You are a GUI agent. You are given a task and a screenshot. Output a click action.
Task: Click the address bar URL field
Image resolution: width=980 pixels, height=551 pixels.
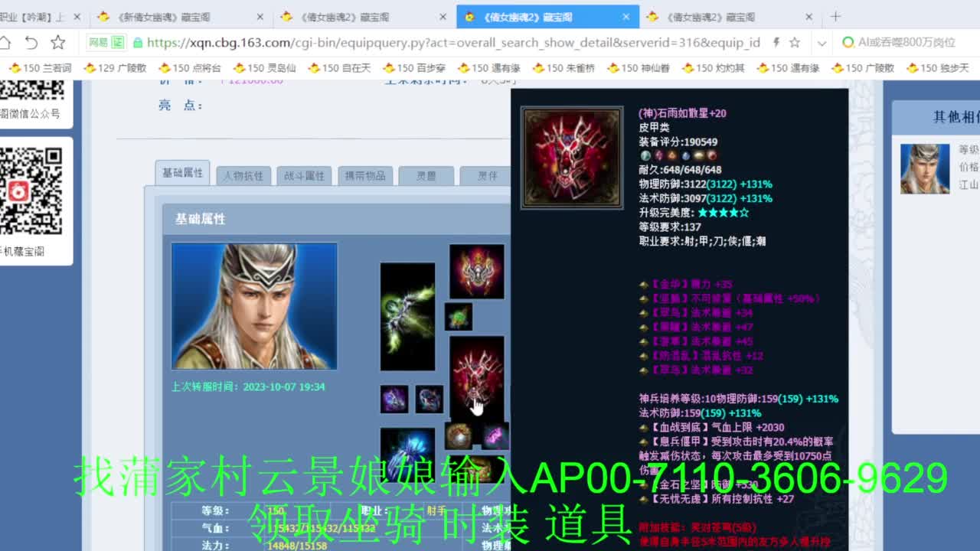[453, 42]
